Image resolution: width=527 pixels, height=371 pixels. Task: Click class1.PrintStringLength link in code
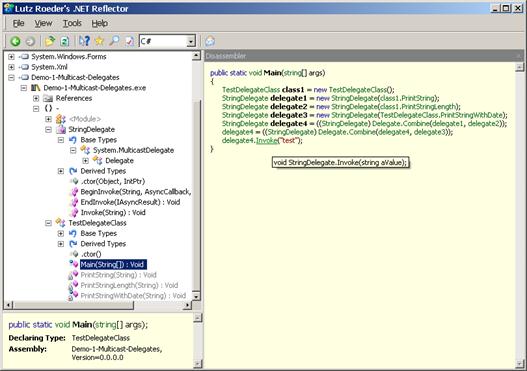pos(418,107)
